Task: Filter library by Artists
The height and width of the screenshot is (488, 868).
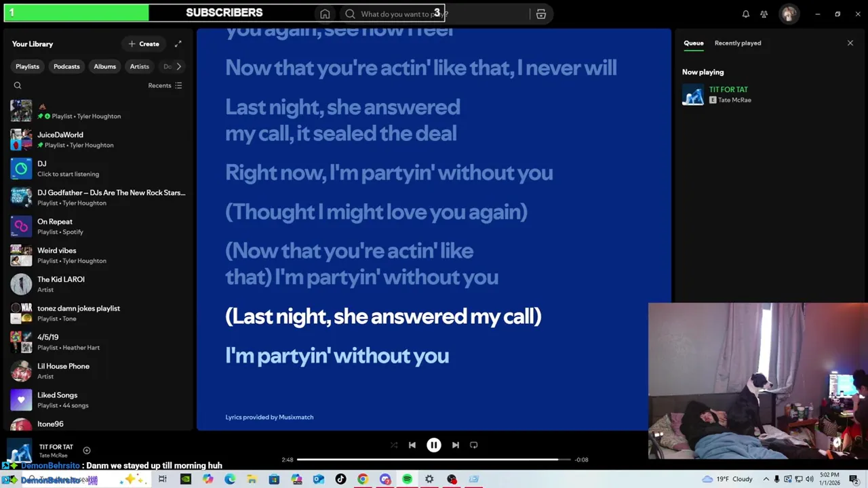Action: pos(140,66)
